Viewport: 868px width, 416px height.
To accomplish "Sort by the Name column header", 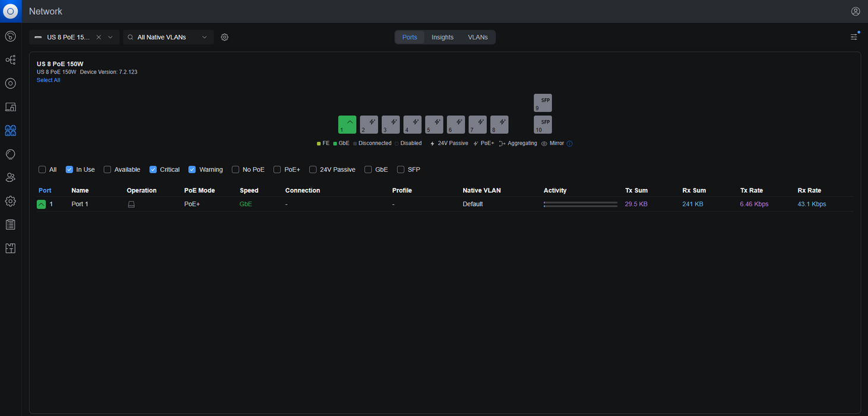I will coord(80,190).
